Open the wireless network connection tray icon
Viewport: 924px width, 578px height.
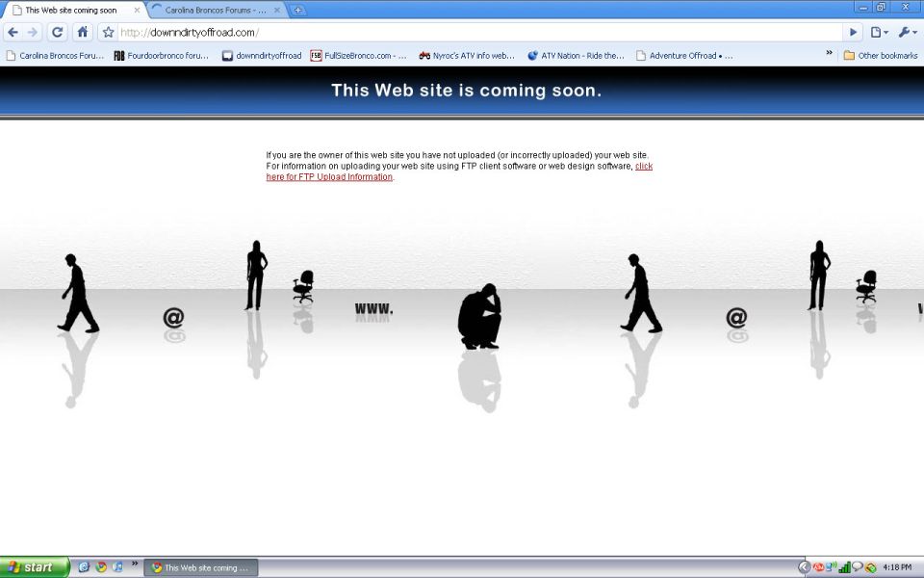pyautogui.click(x=831, y=567)
